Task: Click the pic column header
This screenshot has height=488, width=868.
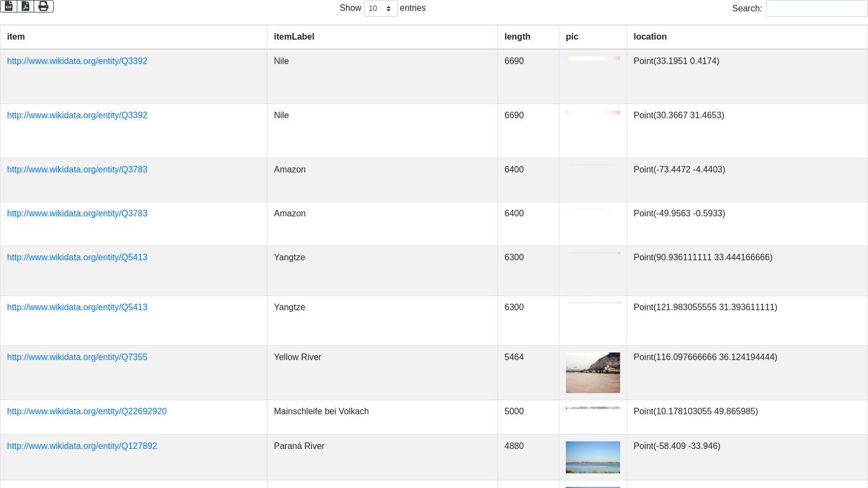Action: click(x=572, y=37)
